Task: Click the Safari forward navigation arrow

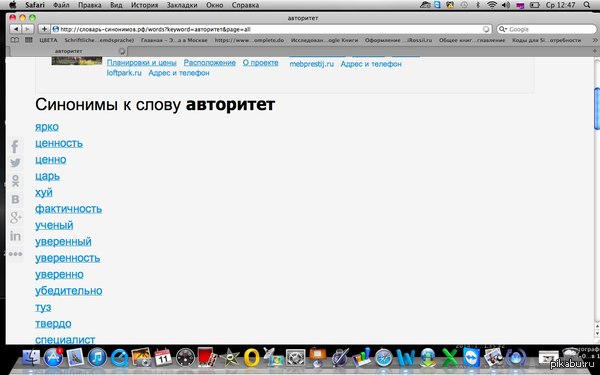Action: tap(28, 29)
